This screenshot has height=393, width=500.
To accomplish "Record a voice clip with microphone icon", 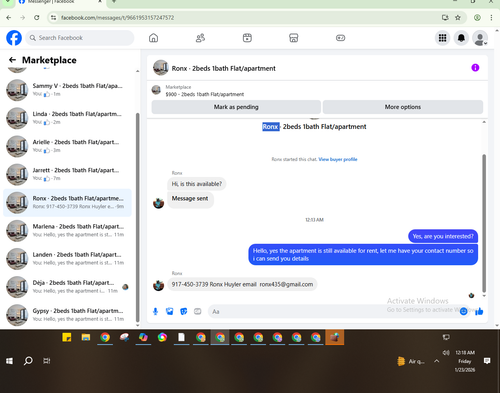I will click(155, 311).
